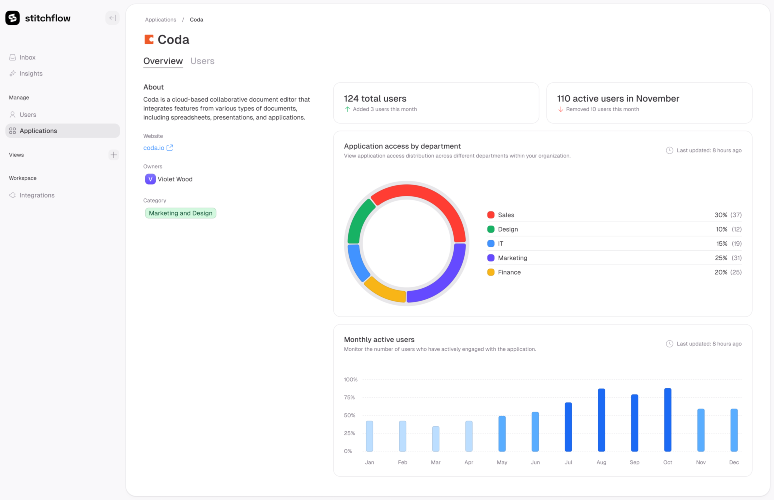Click the blue IT legend dot
This screenshot has width=774, height=500.
(491, 243)
